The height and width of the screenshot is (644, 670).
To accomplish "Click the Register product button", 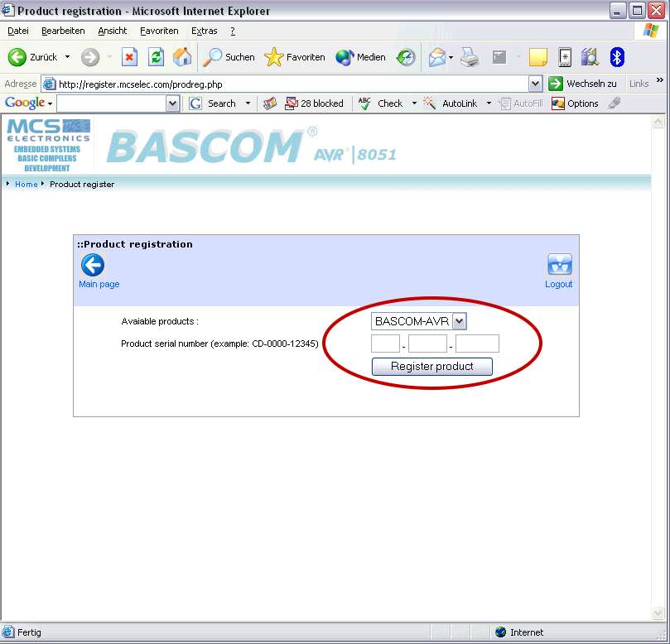I will pyautogui.click(x=432, y=367).
